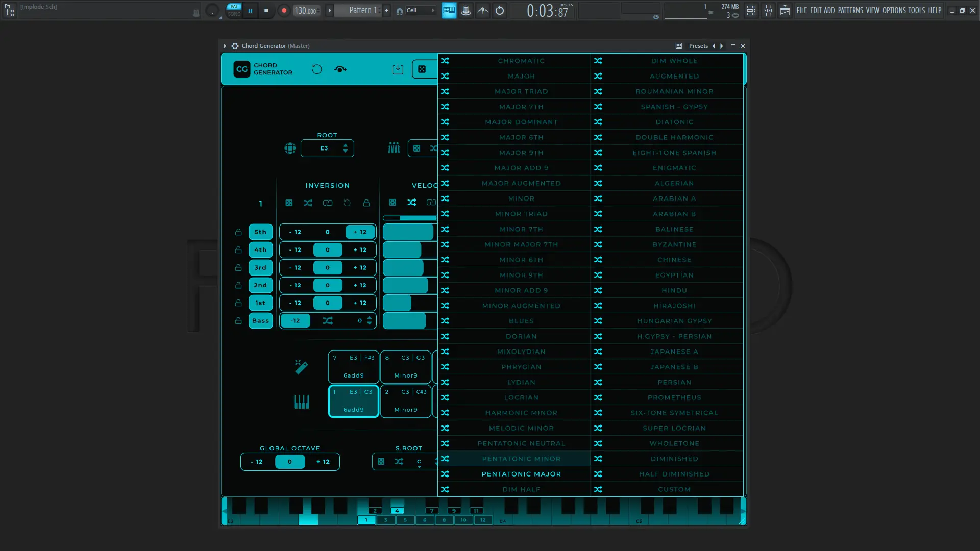Stop playback in transport bar
This screenshot has height=551, width=980.
click(x=266, y=10)
